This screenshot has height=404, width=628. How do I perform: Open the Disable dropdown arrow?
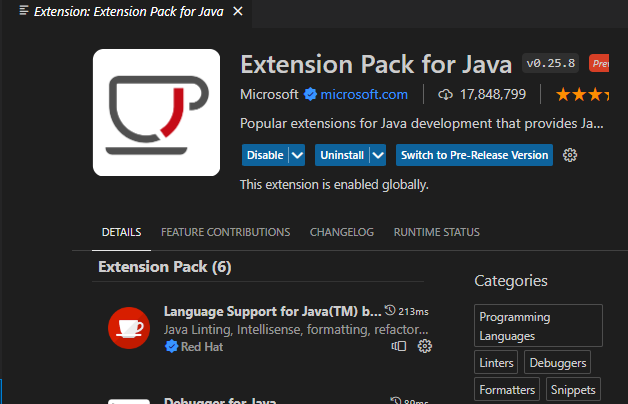[297, 155]
